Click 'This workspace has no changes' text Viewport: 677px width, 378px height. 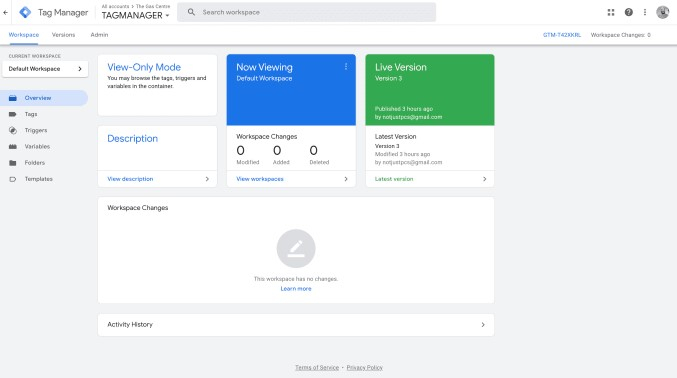click(296, 279)
